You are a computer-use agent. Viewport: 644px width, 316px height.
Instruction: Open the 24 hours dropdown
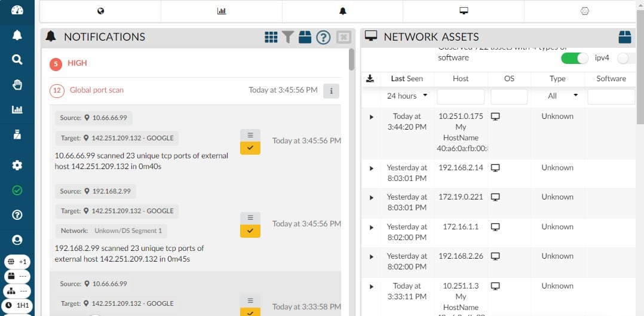(407, 96)
